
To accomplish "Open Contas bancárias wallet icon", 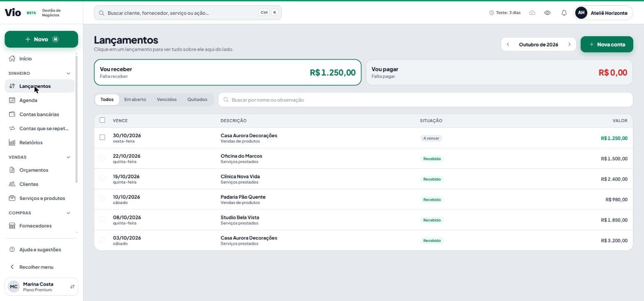I will pyautogui.click(x=12, y=114).
